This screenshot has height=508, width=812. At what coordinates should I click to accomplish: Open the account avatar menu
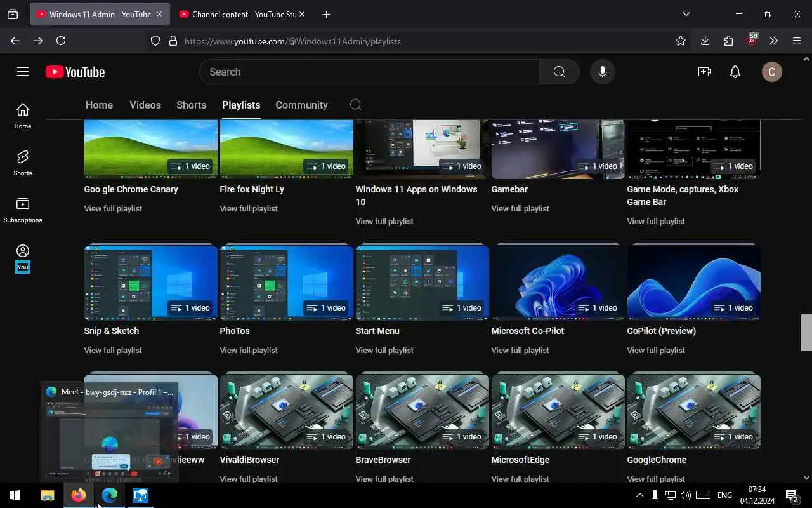(x=772, y=72)
